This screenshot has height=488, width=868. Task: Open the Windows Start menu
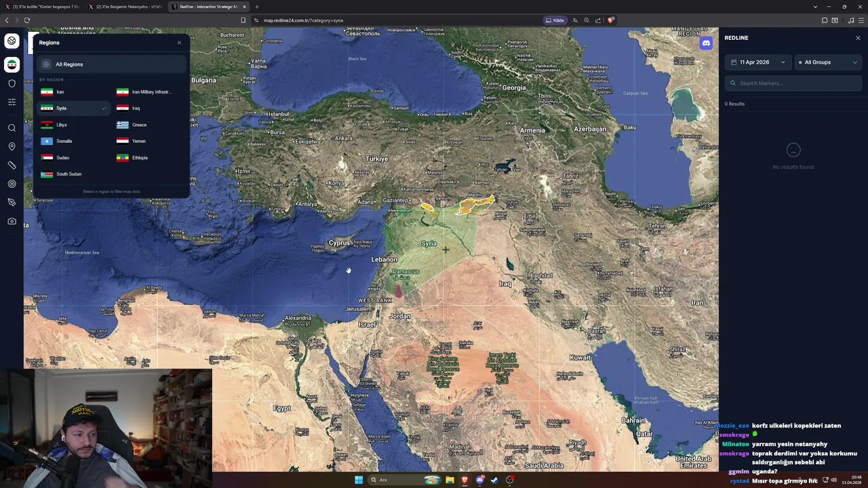point(359,480)
